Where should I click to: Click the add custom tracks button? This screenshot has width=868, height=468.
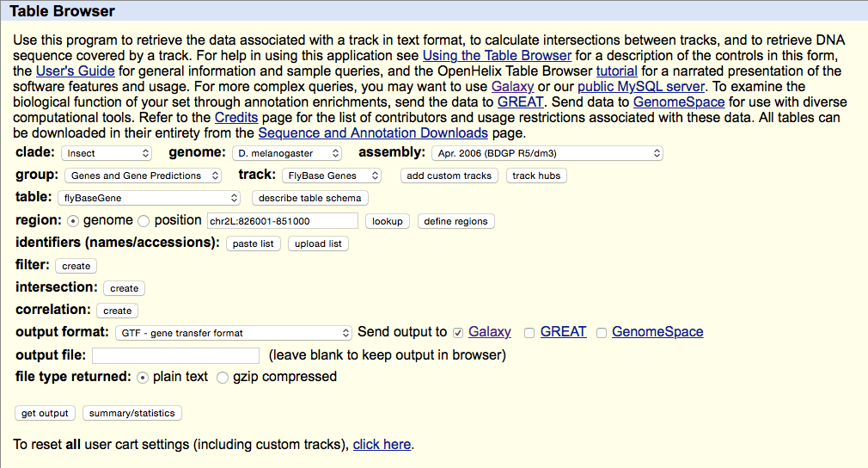[449, 175]
